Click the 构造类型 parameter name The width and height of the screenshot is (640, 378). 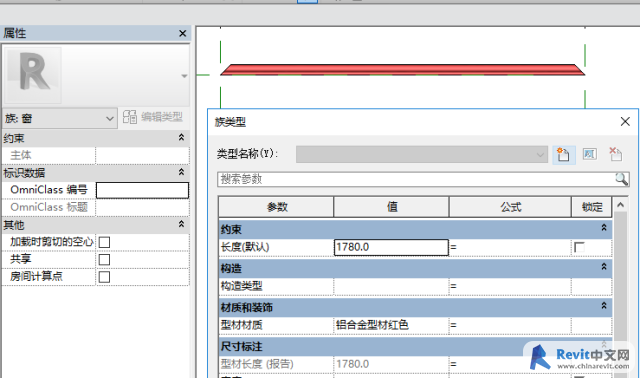pos(241,286)
